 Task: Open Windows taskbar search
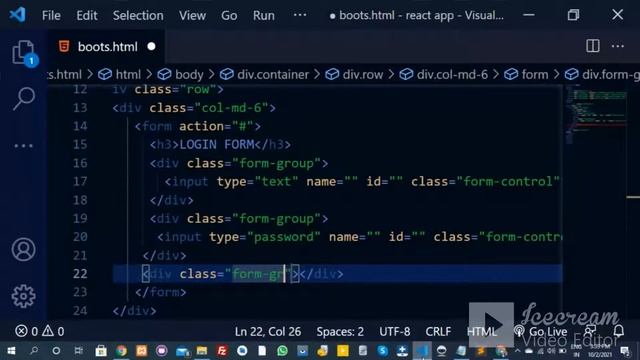tap(34, 351)
